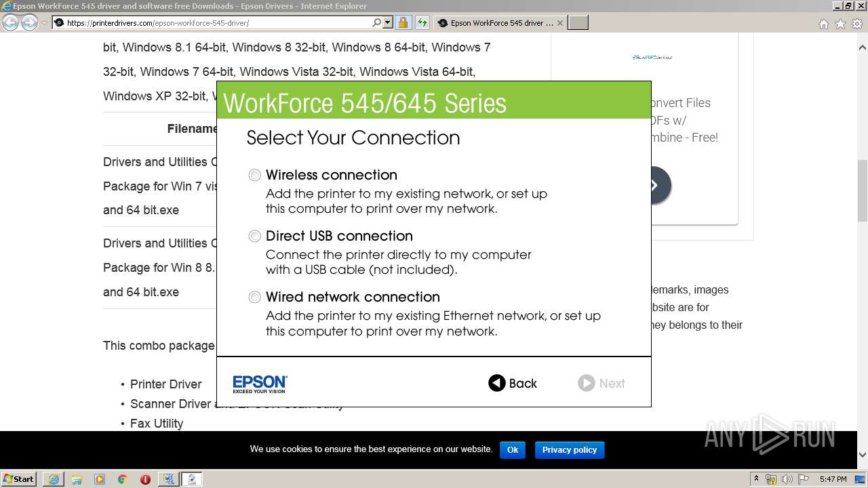Open Internet Explorer from taskbar

coord(54,479)
